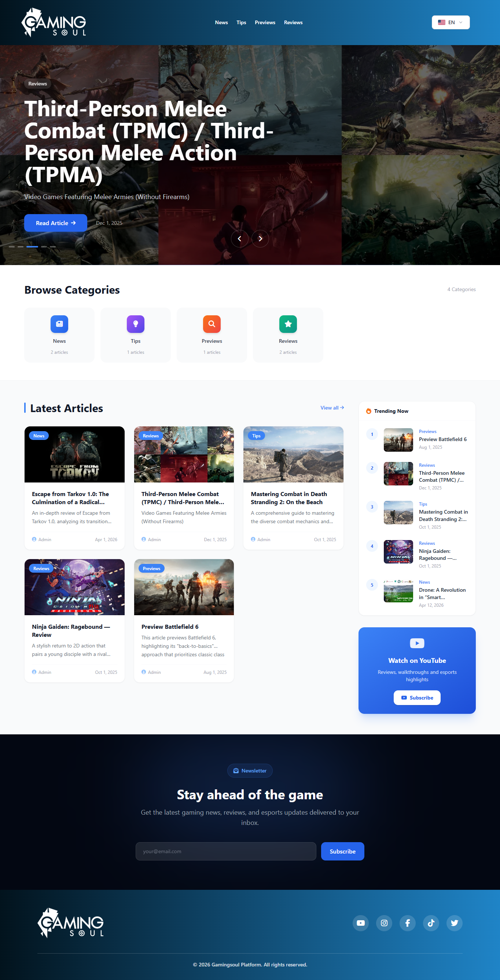500x980 pixels.
Task: Open the Reviews category star icon
Action: pos(288,324)
